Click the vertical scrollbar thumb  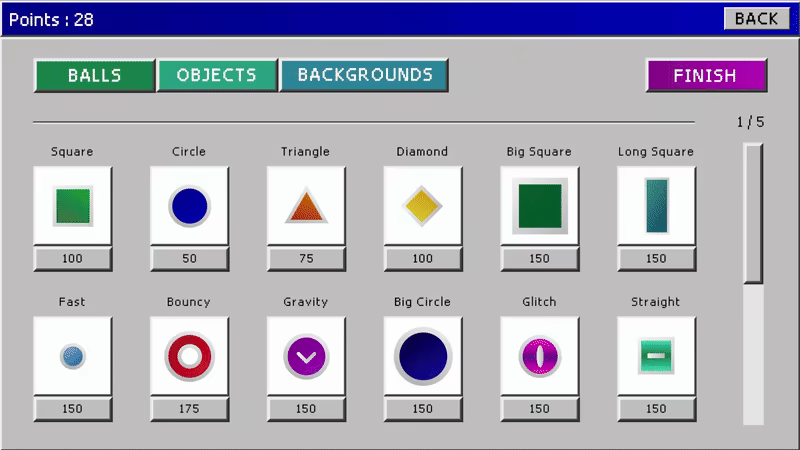pos(753,213)
